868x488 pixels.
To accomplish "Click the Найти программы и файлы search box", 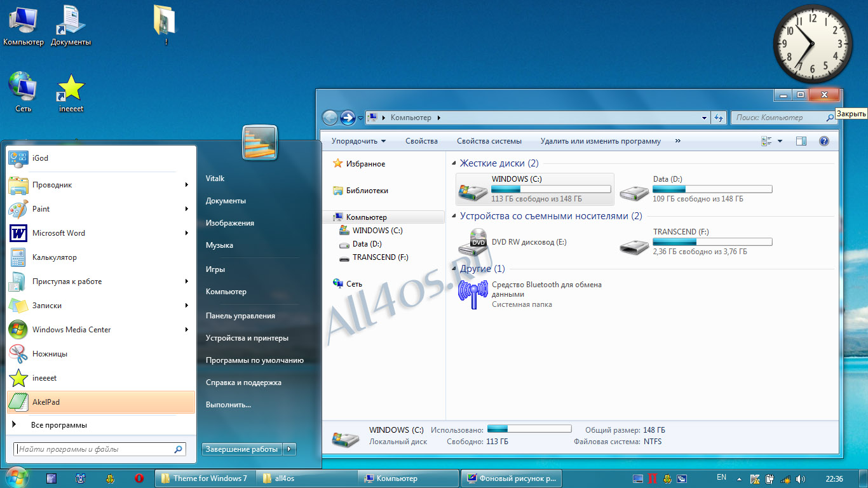I will (x=100, y=449).
